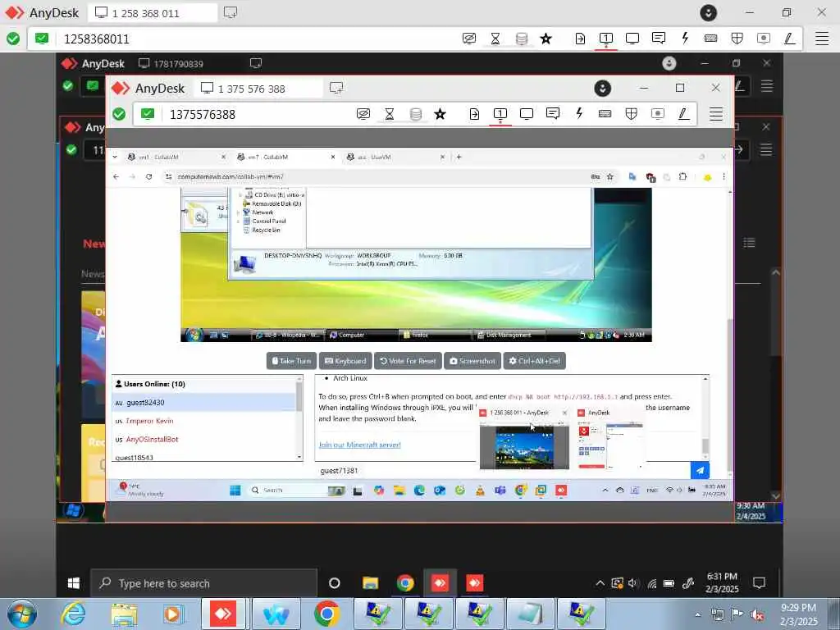Open file transfer in outer AnyDesk 1258368011 toolbar
The image size is (840, 630).
580,39
